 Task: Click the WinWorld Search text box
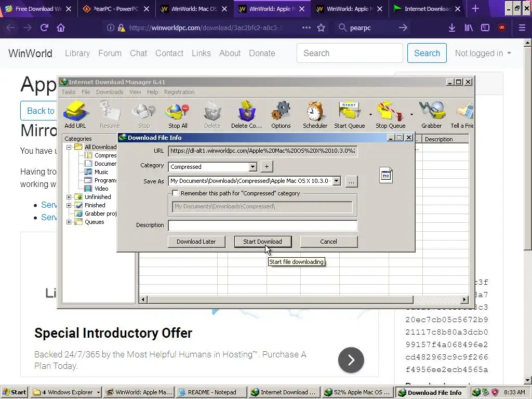point(350,53)
